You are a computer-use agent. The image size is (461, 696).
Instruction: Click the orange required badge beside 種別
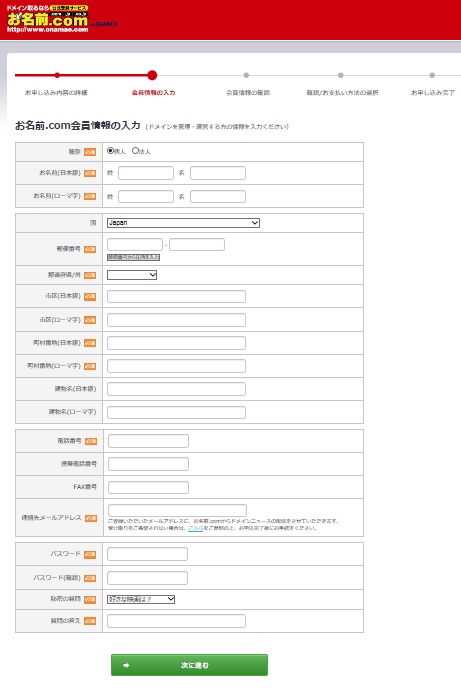(x=90, y=152)
